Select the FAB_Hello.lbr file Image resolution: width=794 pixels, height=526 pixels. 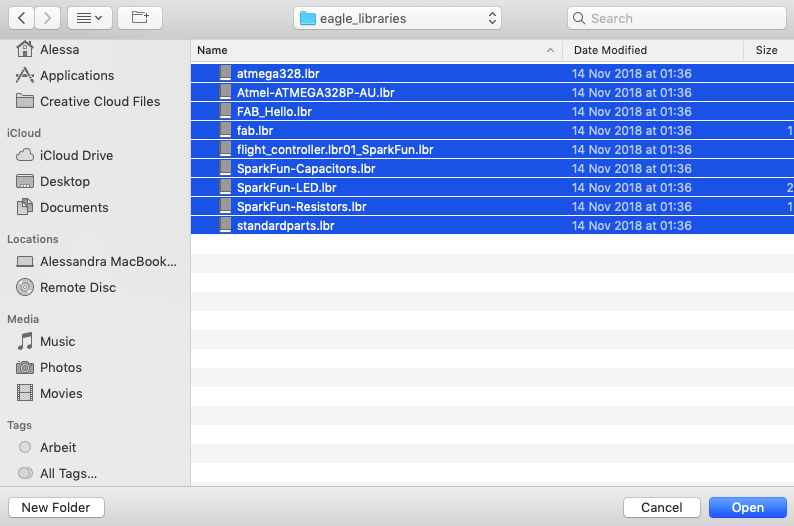(x=492, y=111)
